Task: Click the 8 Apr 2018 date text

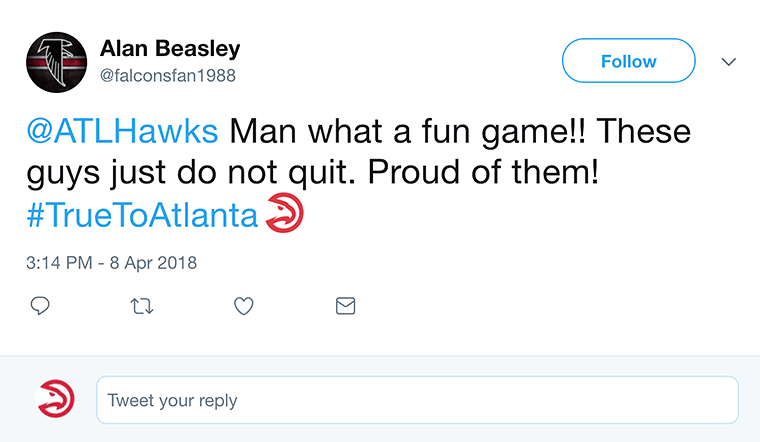Action: [x=153, y=263]
